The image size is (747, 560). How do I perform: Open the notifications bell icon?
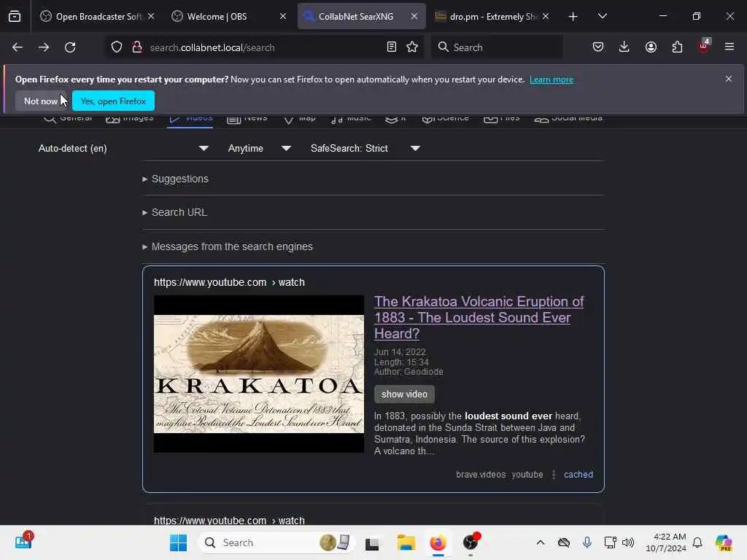(697, 542)
